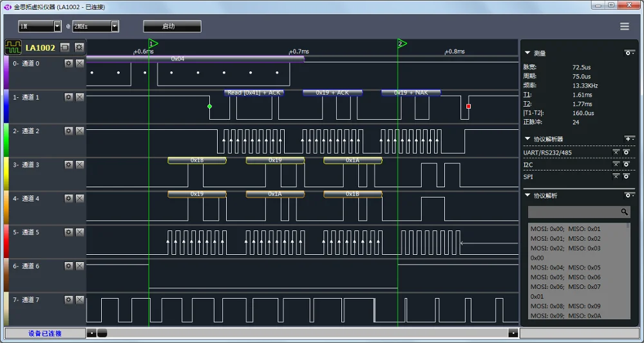Open settings gear for channel 5

tap(69, 232)
